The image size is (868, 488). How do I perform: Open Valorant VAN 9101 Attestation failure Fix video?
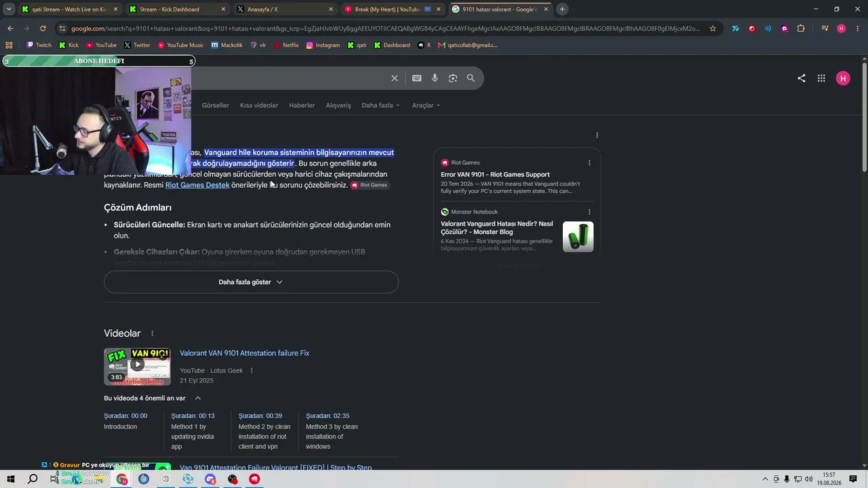[244, 353]
